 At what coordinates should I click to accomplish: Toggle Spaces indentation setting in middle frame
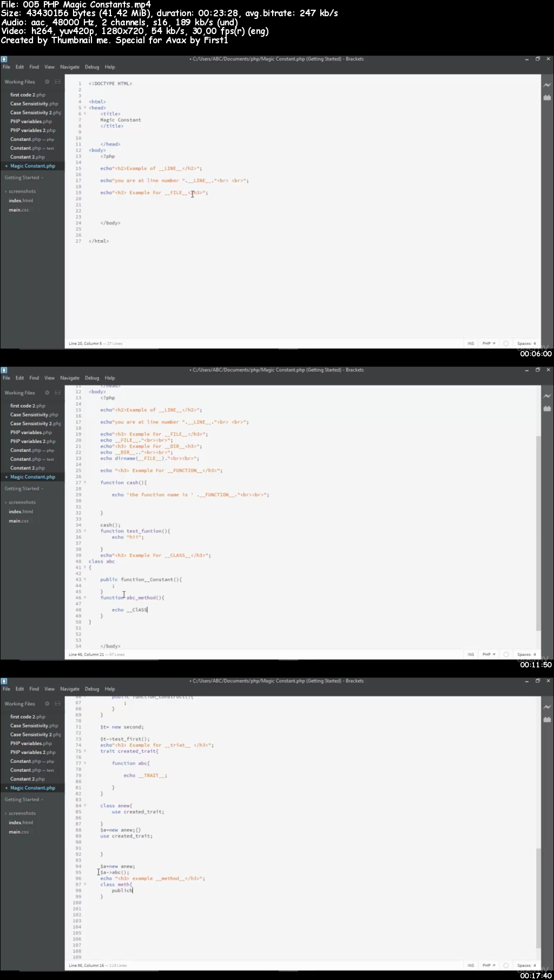pos(526,654)
